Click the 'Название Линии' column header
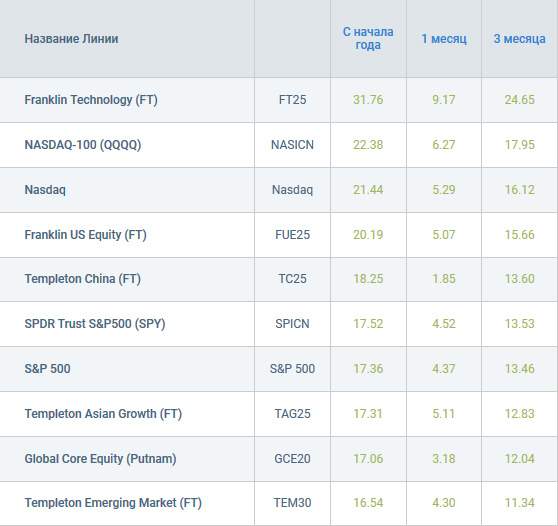 pyautogui.click(x=71, y=38)
